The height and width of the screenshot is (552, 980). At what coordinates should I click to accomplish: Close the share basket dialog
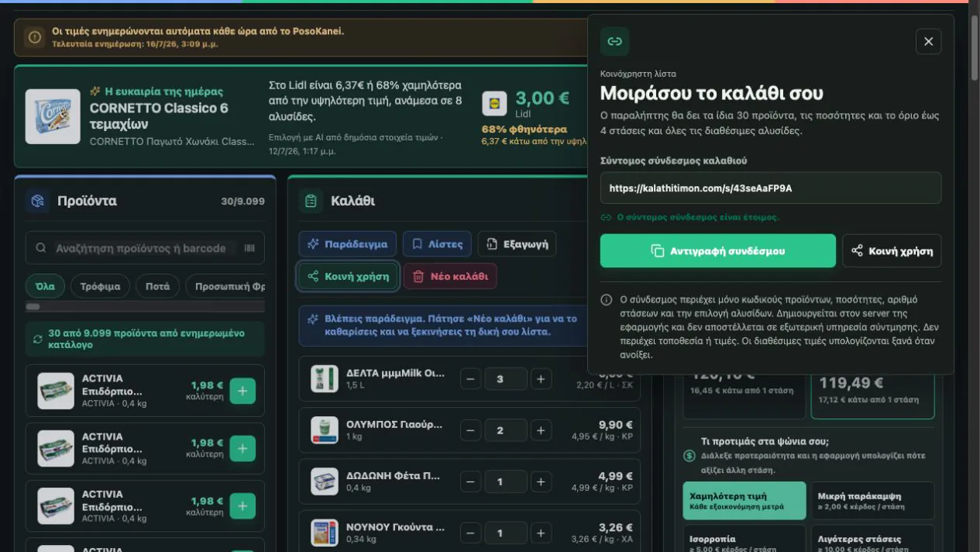point(928,41)
